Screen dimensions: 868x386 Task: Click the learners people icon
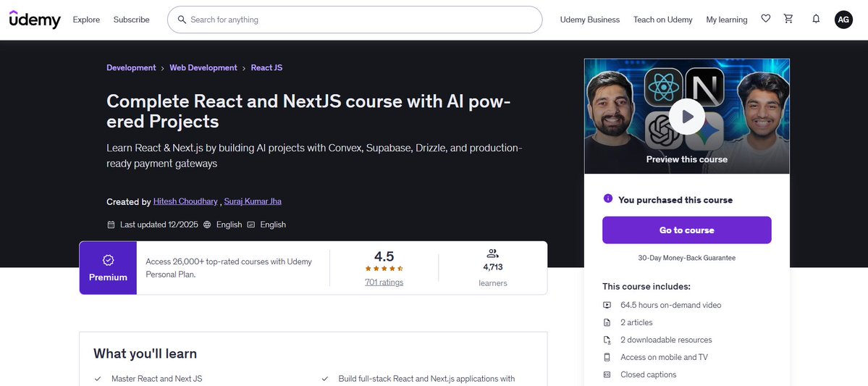click(493, 253)
